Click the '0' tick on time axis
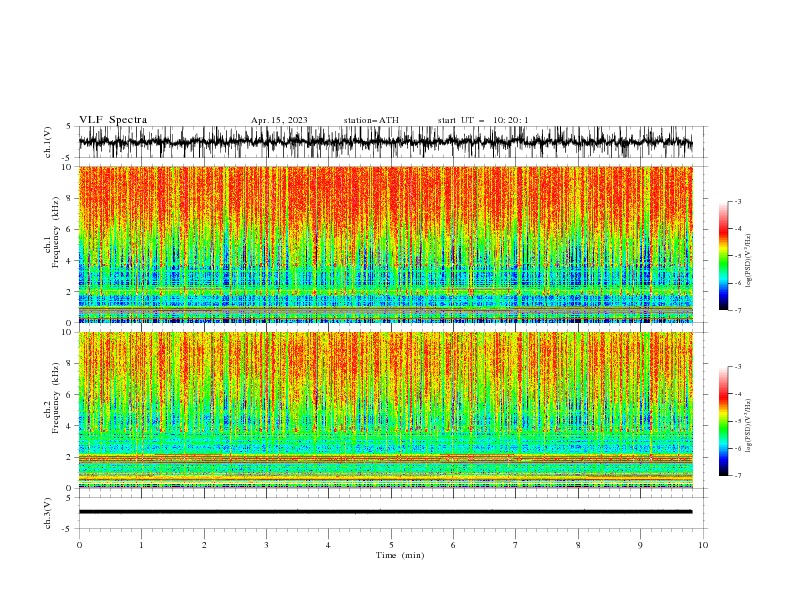 point(79,545)
